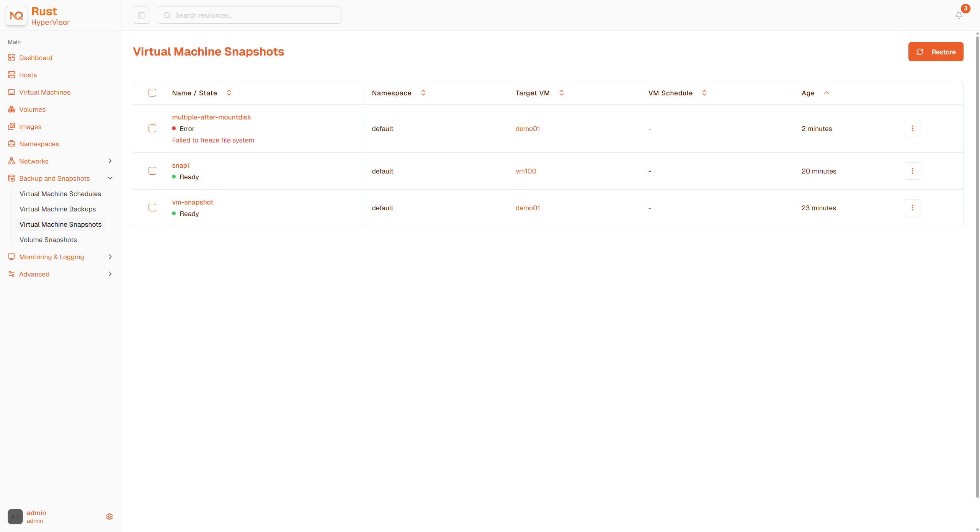Click the Backup and Snapshots database icon
Screen dimensions: 980x532
click(x=11, y=178)
